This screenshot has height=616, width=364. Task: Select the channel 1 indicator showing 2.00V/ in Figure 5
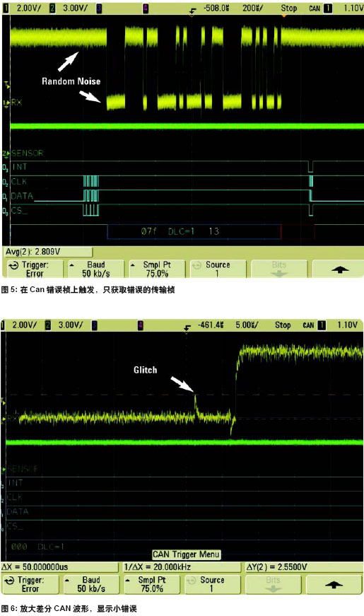[x=23, y=8]
